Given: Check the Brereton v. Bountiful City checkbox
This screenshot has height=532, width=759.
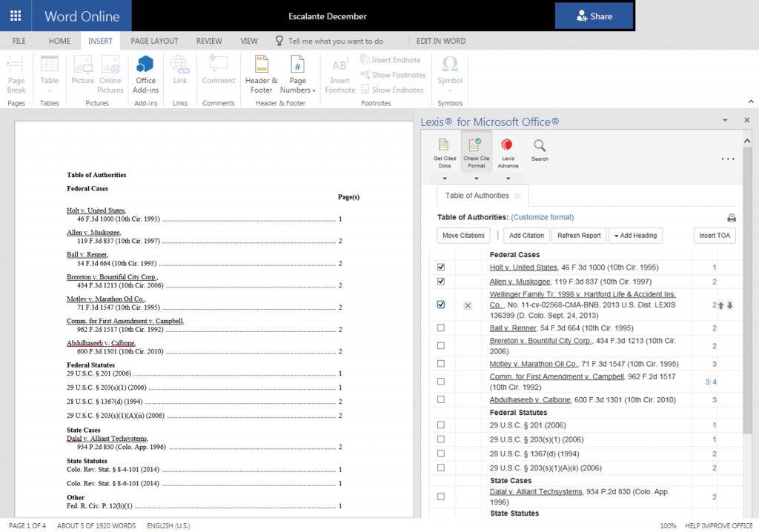Looking at the screenshot, I should 440,345.
